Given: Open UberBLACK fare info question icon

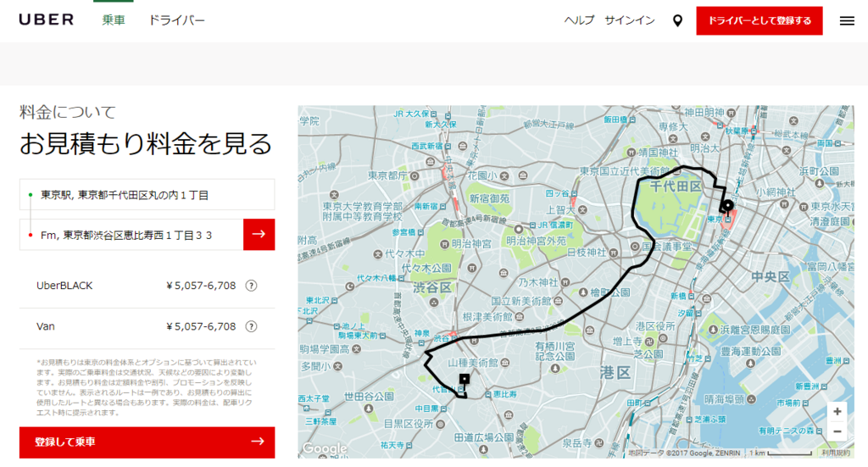Looking at the screenshot, I should point(251,286).
